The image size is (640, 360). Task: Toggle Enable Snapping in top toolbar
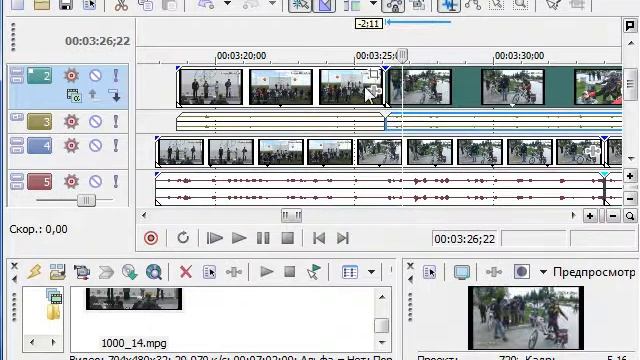click(x=300, y=5)
